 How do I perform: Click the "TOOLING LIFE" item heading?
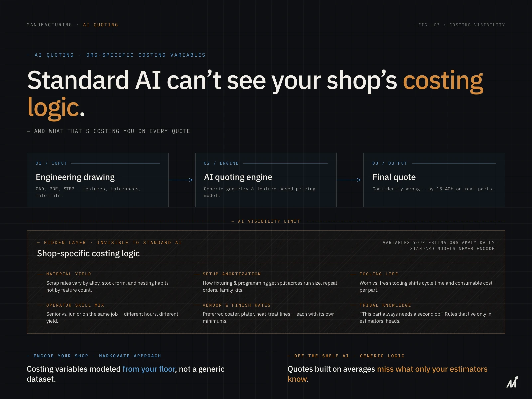379,274
